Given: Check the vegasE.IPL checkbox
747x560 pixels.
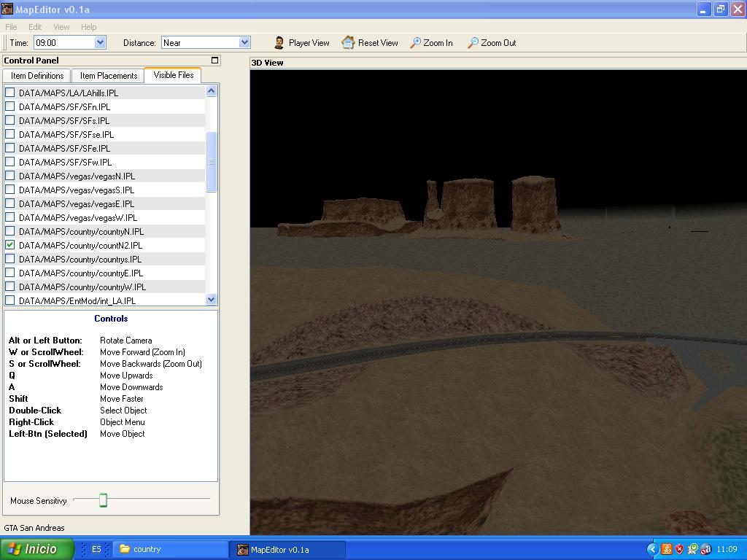Looking at the screenshot, I should (x=9, y=203).
